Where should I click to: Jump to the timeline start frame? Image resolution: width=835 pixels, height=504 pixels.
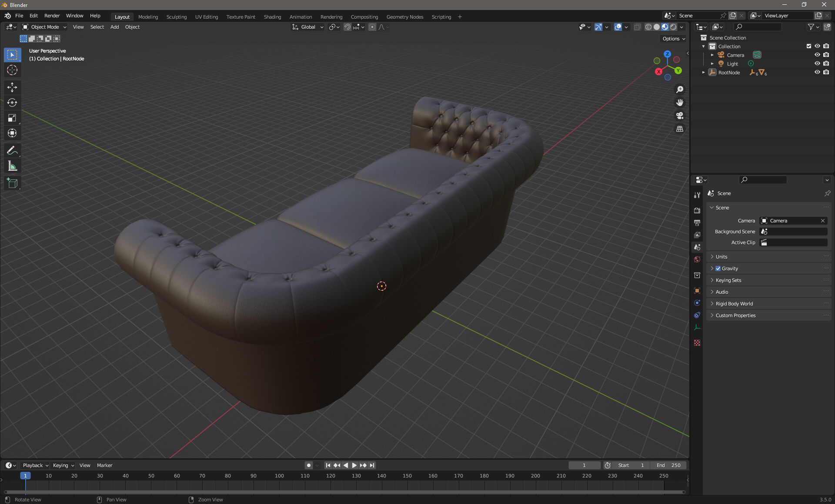coord(328,465)
